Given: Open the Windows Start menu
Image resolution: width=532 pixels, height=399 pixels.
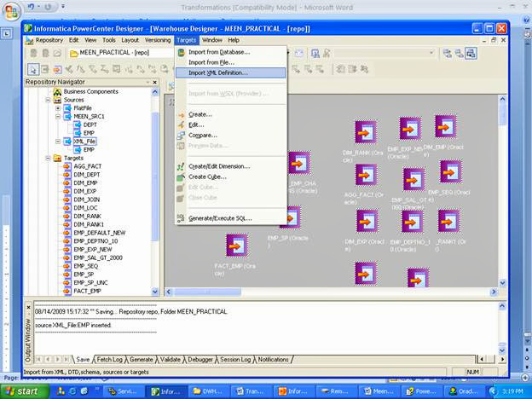Looking at the screenshot, I should 25,391.
